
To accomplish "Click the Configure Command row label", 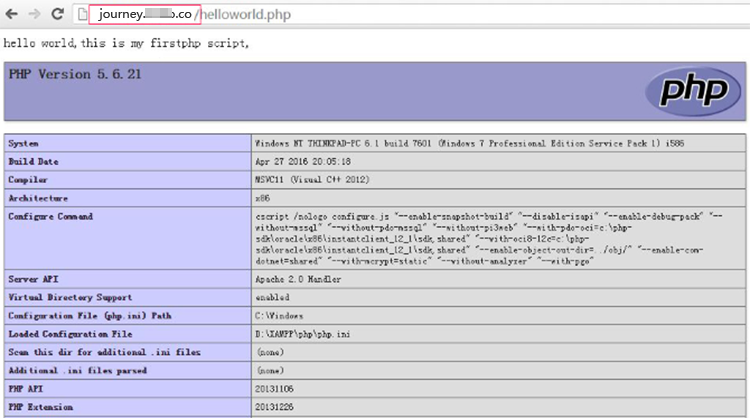I will point(50,216).
